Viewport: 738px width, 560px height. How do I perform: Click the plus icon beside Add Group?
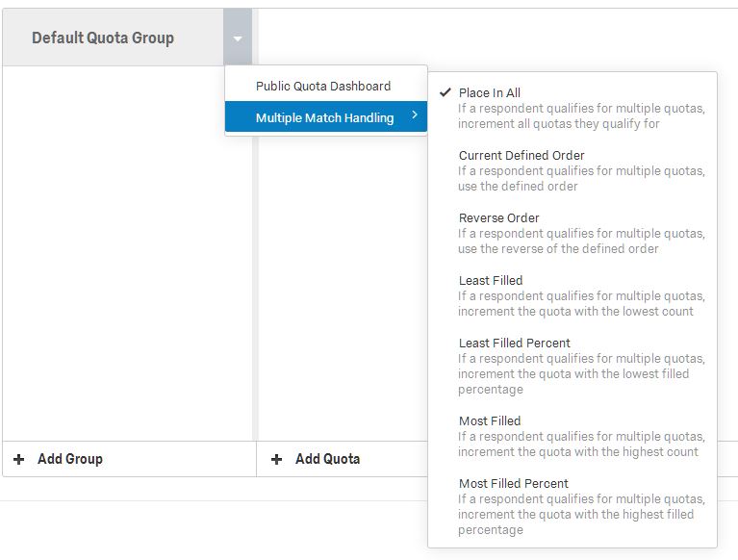click(x=19, y=459)
